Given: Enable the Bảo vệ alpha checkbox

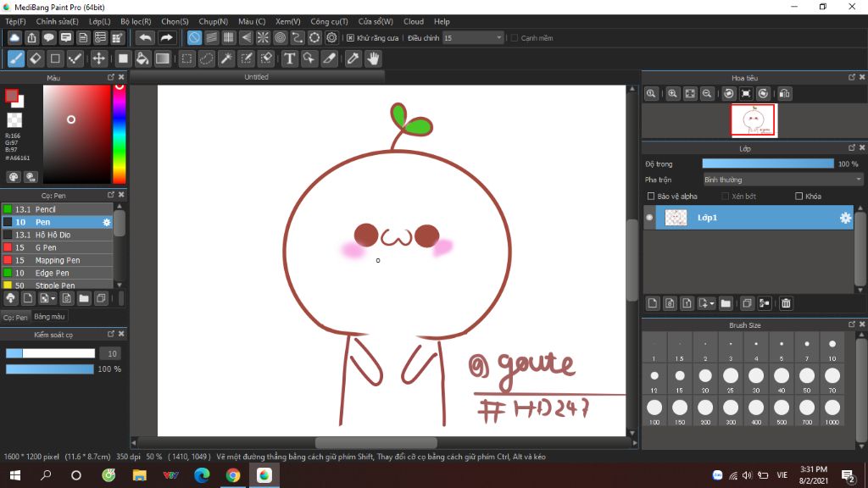Looking at the screenshot, I should [x=650, y=197].
